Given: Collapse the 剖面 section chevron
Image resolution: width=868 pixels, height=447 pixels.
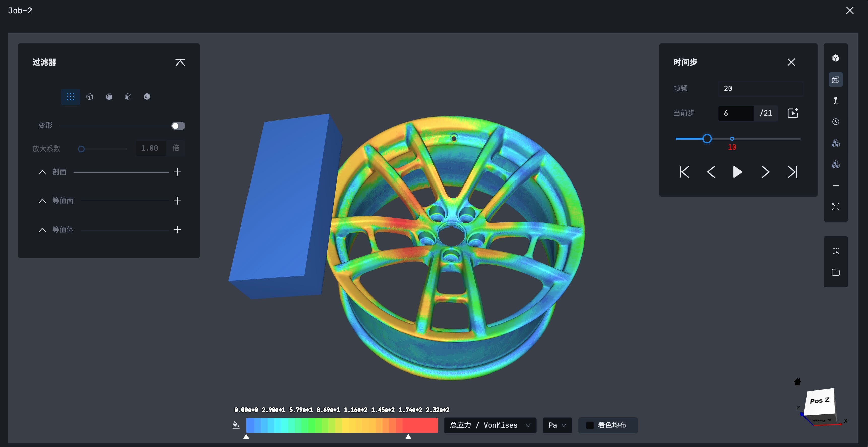Looking at the screenshot, I should [42, 172].
